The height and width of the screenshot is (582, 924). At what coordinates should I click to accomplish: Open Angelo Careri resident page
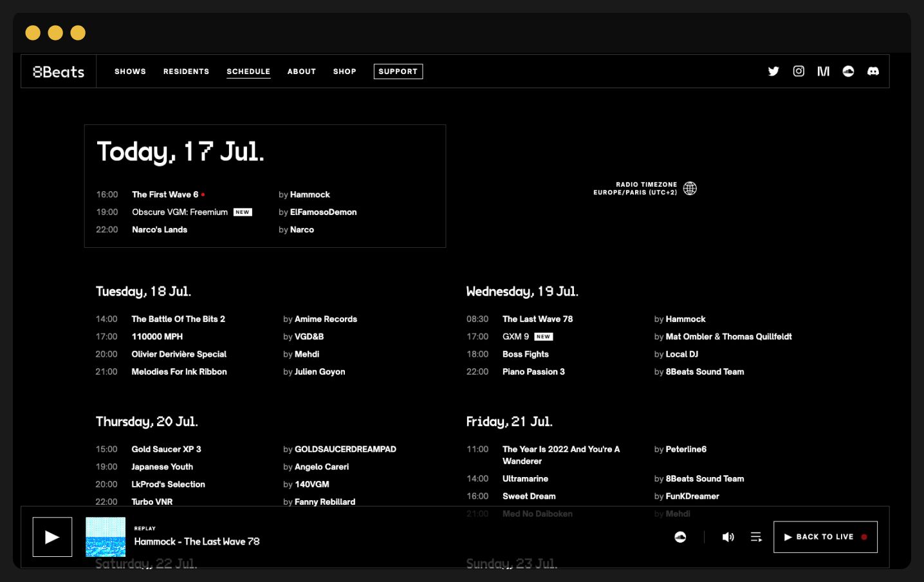322,467
